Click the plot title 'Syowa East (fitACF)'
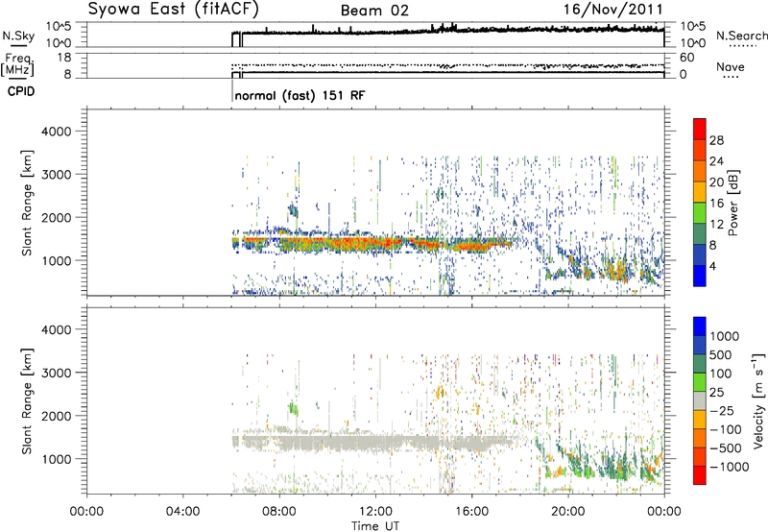Screen dimensions: 768x532 (x=174, y=10)
